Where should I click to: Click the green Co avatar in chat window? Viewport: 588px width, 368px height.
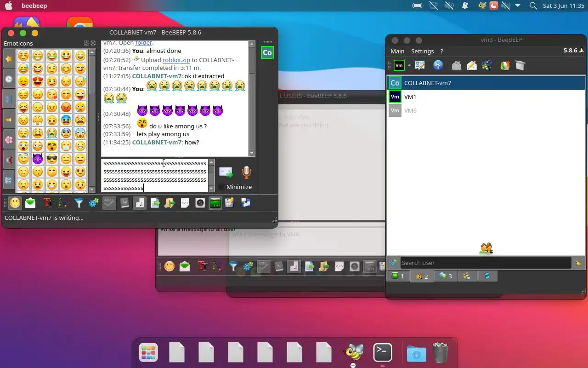click(267, 52)
